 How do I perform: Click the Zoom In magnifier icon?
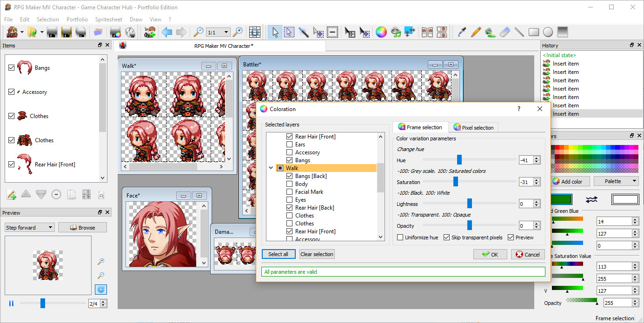point(238,32)
